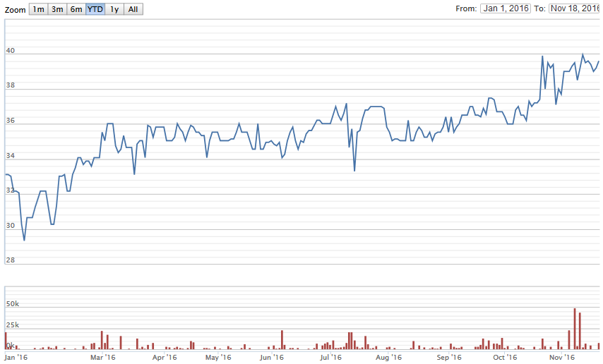Show All data with zoom button
This screenshot has width=603, height=364.
133,9
